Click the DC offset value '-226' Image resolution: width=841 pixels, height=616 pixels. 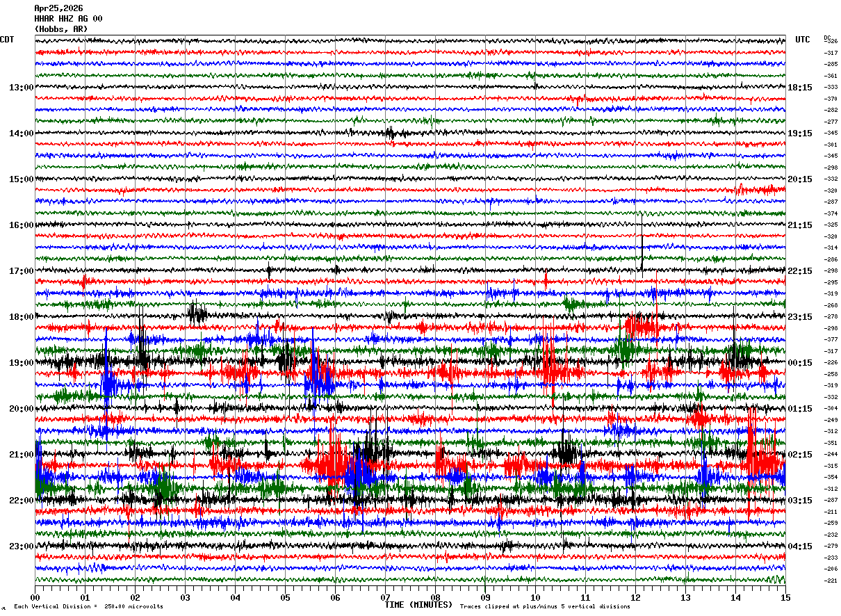tap(831, 362)
